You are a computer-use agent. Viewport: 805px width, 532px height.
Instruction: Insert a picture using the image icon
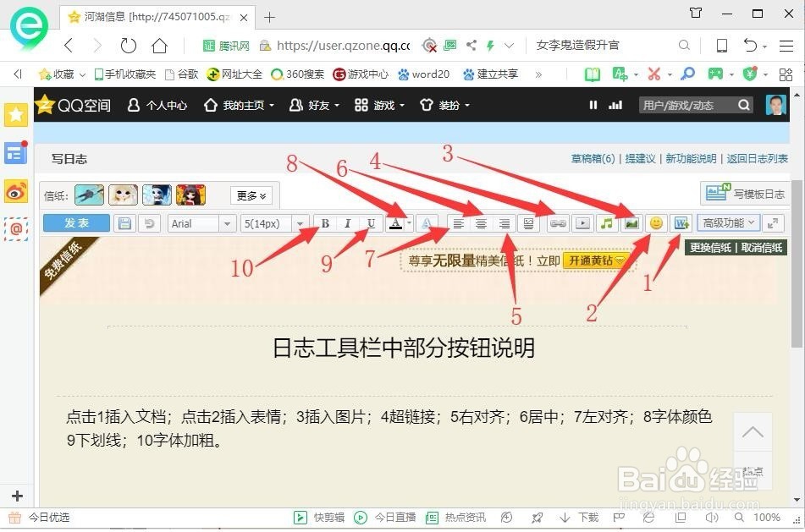tap(631, 223)
